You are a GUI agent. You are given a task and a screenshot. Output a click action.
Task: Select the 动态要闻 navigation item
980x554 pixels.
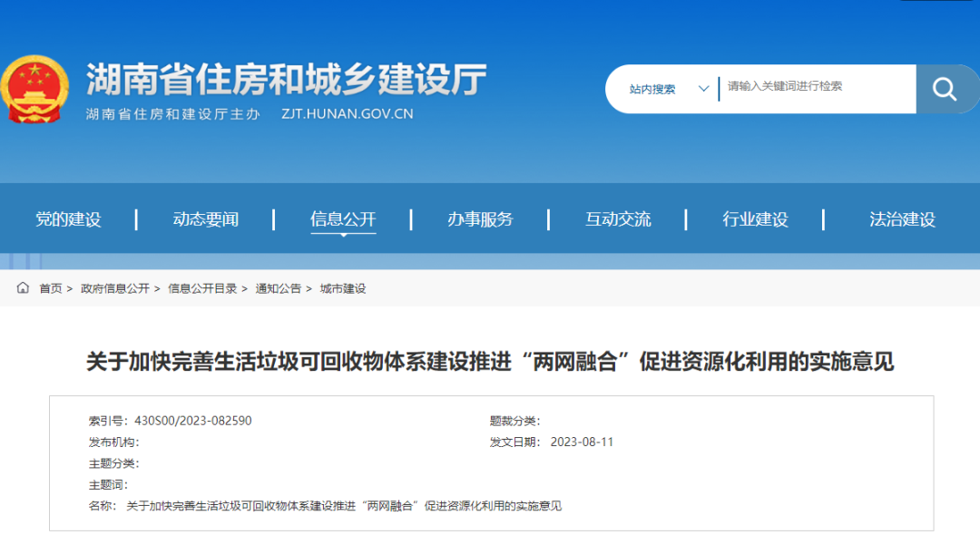[x=205, y=219]
